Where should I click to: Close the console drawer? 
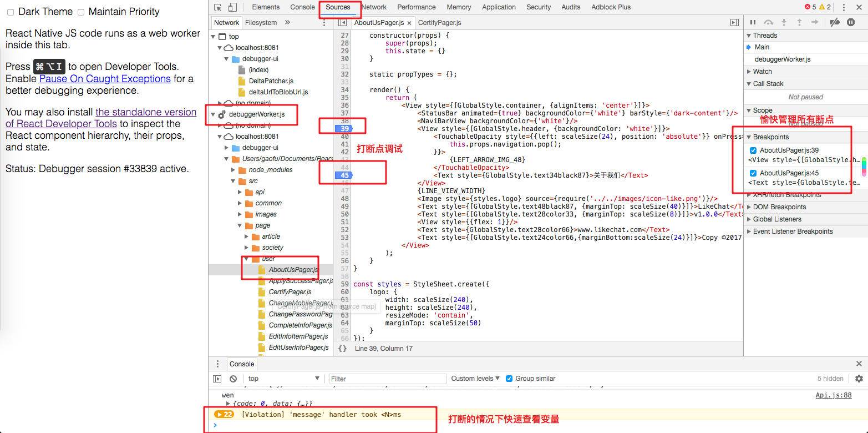pos(859,364)
